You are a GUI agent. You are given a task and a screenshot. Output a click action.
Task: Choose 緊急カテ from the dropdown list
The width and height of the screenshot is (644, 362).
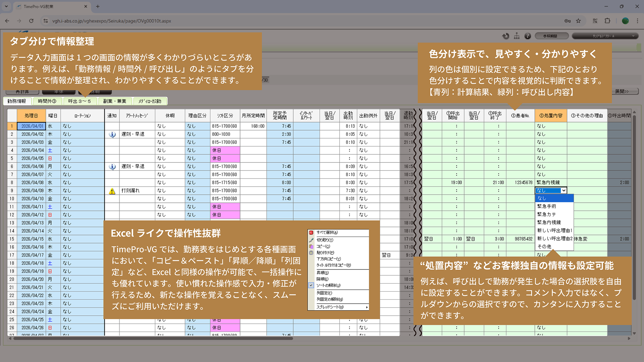554,215
